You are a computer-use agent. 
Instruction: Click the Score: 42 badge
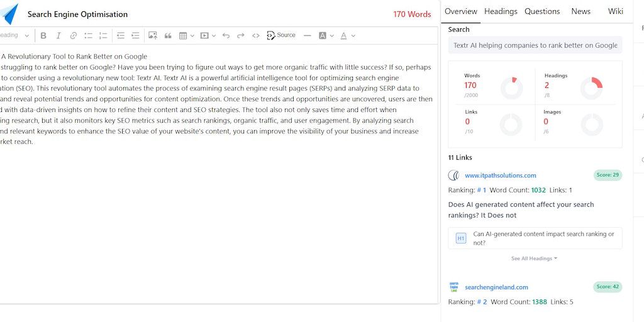coord(608,287)
